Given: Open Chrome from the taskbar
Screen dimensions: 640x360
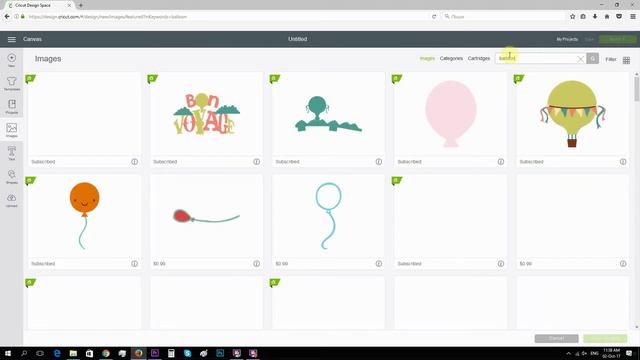Looking at the screenshot, I should point(106,353).
